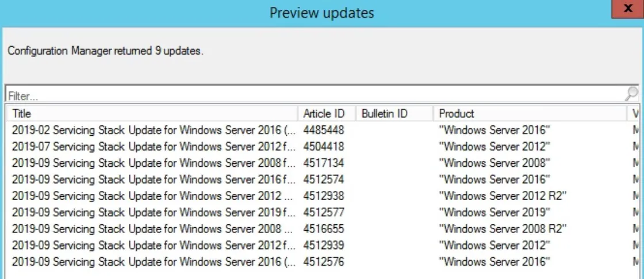The width and height of the screenshot is (644, 279).
Task: Click article ID 4512939
Action: click(324, 245)
